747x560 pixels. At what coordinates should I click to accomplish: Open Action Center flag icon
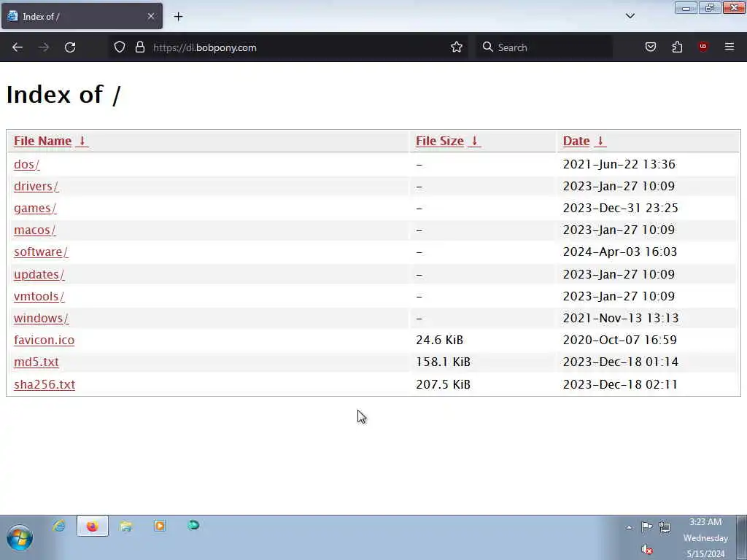coord(646,527)
